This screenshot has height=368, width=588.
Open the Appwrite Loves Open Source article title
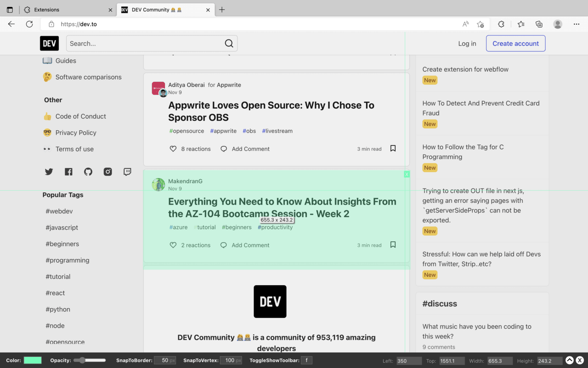point(271,111)
